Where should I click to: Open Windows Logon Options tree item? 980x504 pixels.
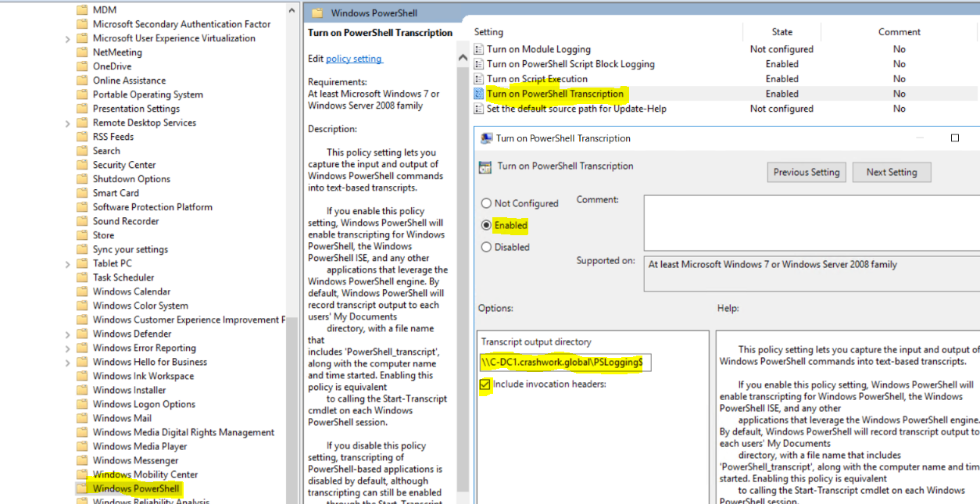click(144, 404)
